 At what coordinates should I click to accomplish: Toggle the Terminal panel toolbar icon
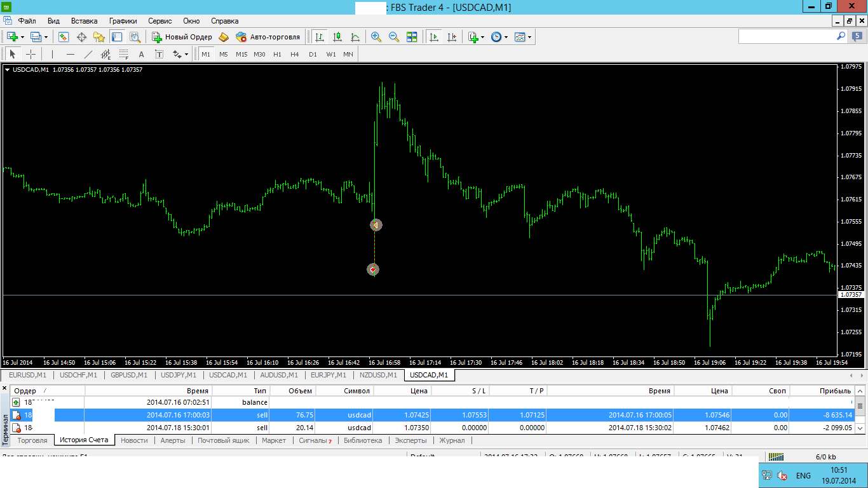[x=117, y=37]
